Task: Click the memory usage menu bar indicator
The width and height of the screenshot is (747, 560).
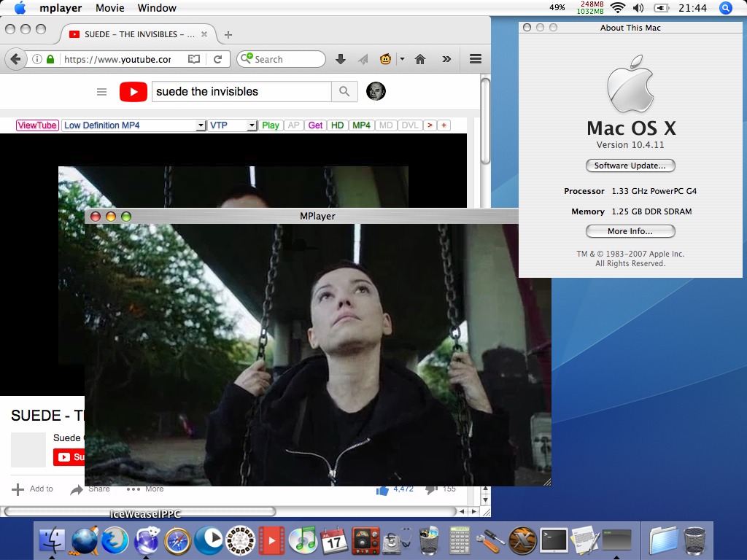Action: click(x=590, y=7)
